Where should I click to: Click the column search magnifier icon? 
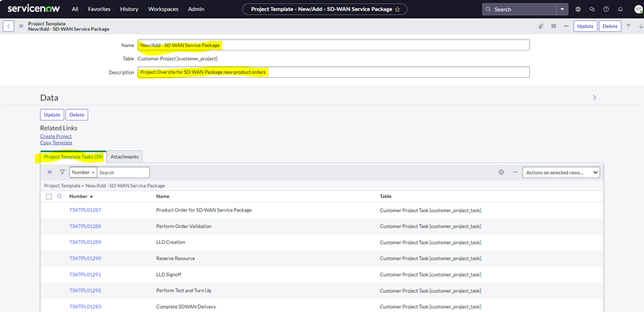(x=59, y=196)
